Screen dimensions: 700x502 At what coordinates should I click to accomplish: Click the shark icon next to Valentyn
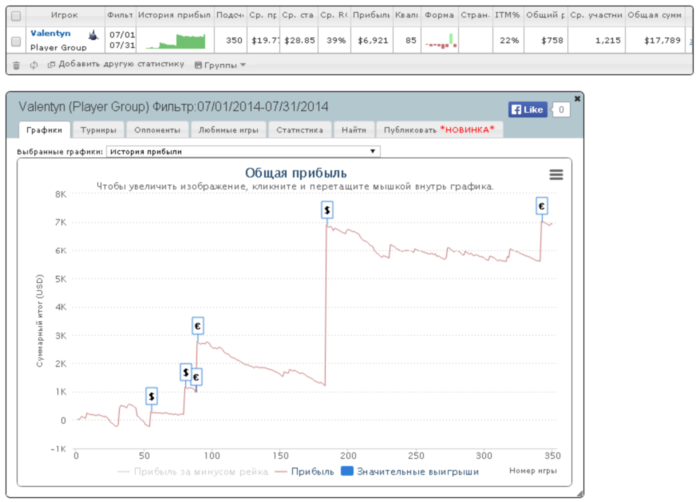(93, 34)
